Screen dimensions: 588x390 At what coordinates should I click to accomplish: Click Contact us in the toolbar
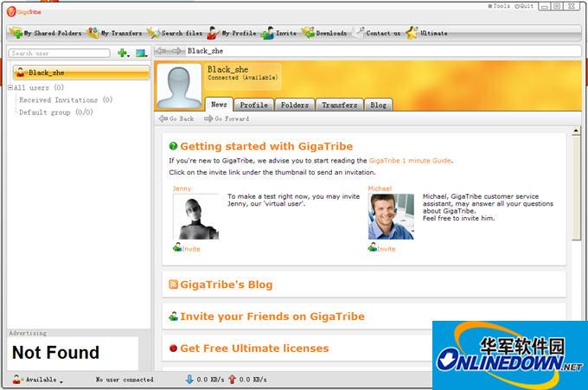point(376,33)
